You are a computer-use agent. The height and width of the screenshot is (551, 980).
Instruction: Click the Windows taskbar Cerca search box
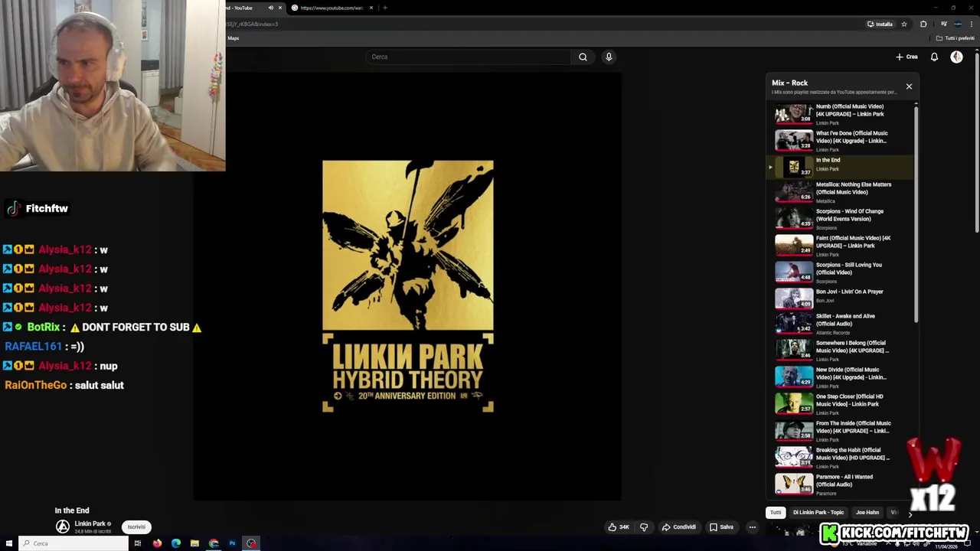pos(74,543)
